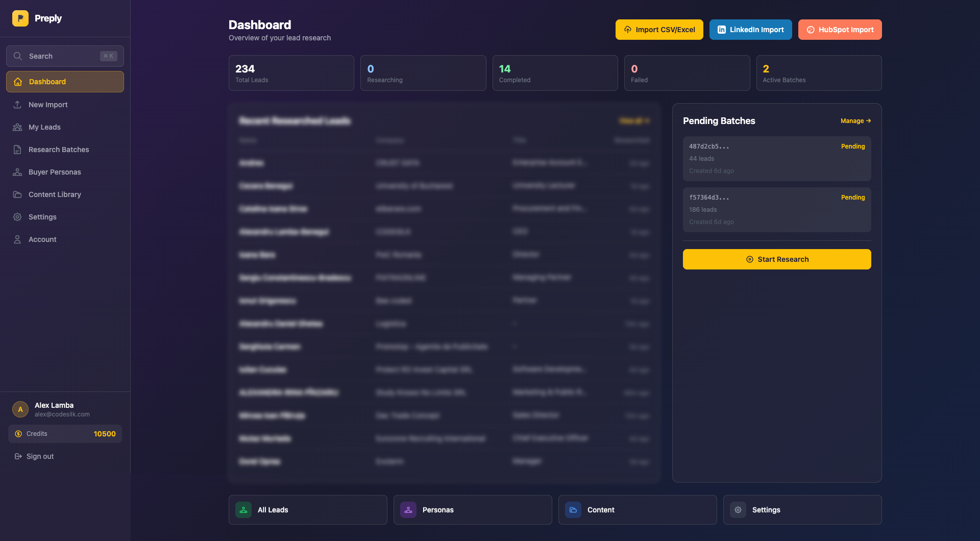Screen dimensions: 980x541
Task: Click the user avatar for Alex Lamba
Action: click(x=20, y=409)
